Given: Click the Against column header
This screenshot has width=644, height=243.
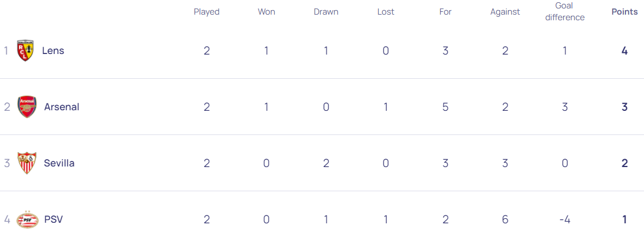Looking at the screenshot, I should [505, 12].
